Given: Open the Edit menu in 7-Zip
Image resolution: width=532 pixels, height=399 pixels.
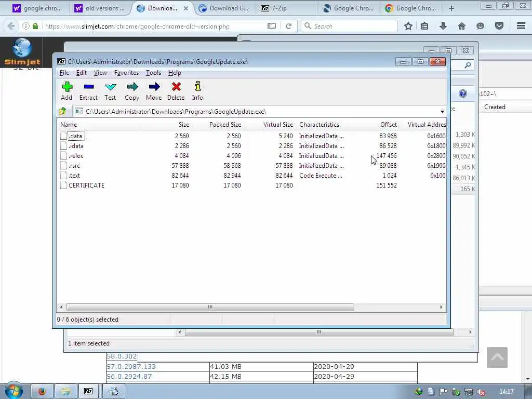Looking at the screenshot, I should (81, 73).
